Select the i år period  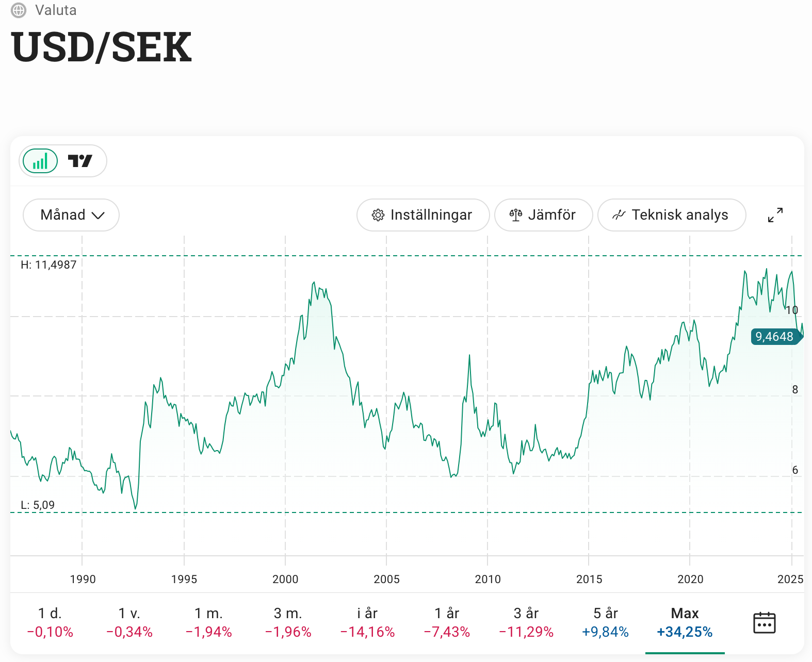[367, 622]
